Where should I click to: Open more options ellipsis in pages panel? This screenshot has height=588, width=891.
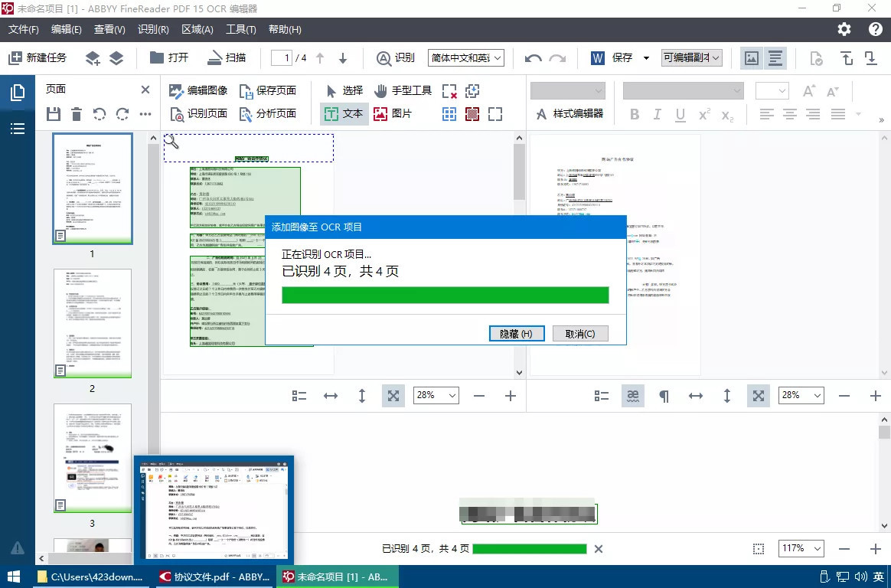pos(145,114)
